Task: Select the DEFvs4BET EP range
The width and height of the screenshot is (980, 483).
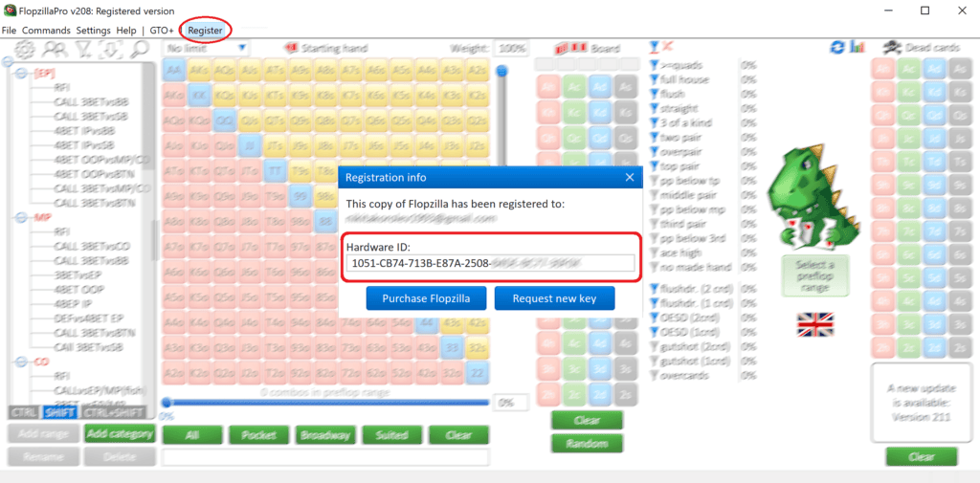Action: coord(87,318)
